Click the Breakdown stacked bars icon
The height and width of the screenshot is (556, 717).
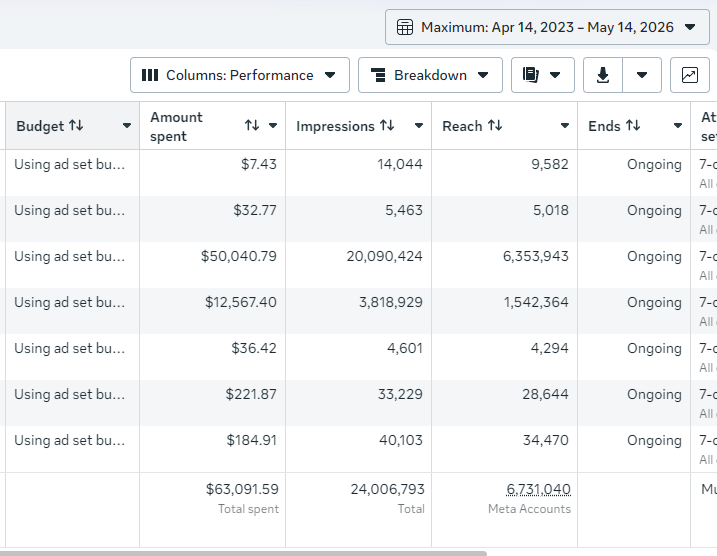coord(378,75)
